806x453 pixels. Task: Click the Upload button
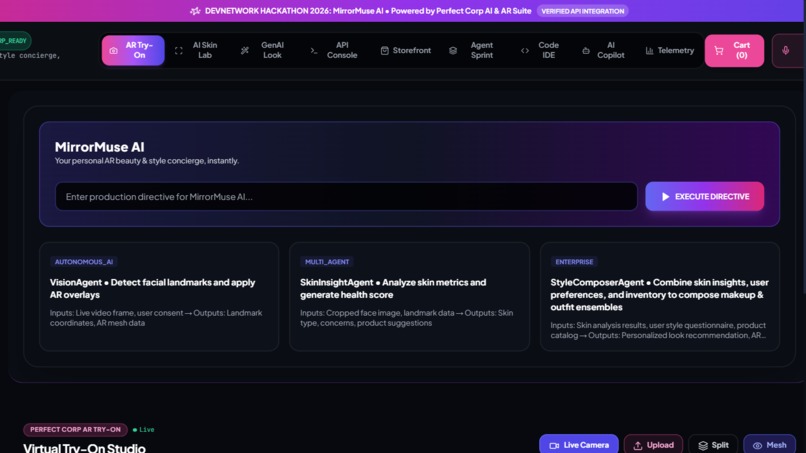pyautogui.click(x=653, y=445)
